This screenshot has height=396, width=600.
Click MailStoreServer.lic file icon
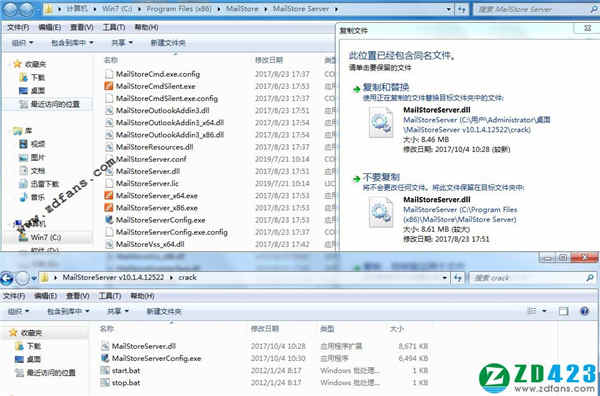click(x=109, y=183)
